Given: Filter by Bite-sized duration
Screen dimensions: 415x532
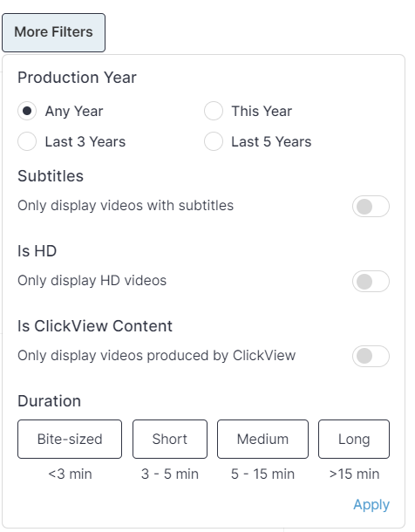Looking at the screenshot, I should (70, 439).
